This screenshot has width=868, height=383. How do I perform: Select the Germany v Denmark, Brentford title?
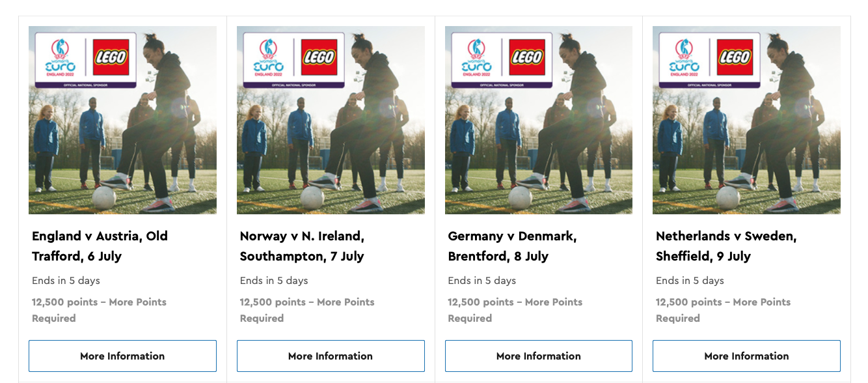[x=512, y=246]
